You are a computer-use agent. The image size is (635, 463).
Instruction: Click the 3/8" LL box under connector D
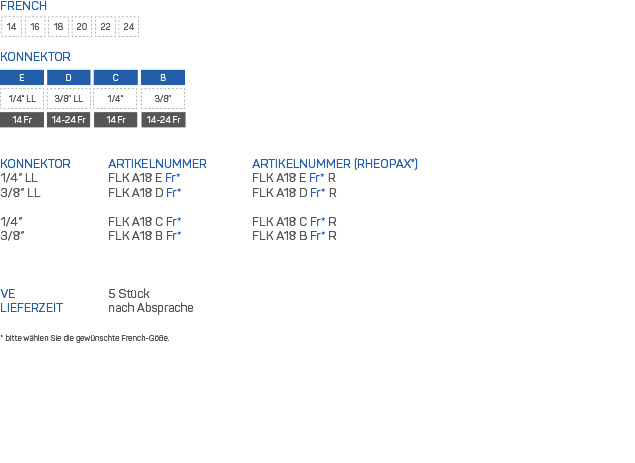(x=69, y=98)
